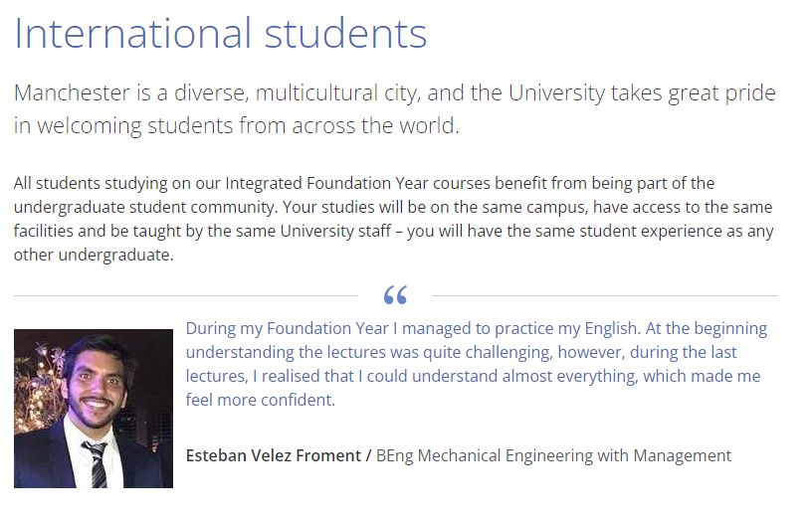Click the word 'students' in the heading
The height and width of the screenshot is (521, 812).
[x=345, y=34]
